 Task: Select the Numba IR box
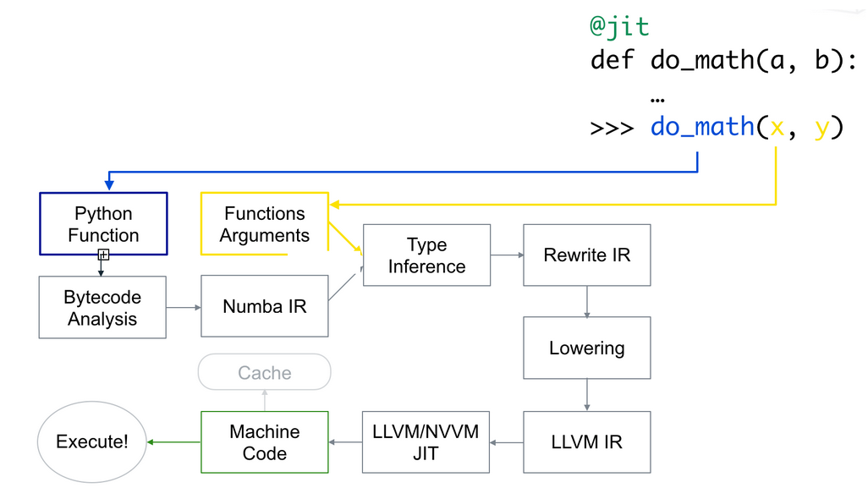coord(264,306)
